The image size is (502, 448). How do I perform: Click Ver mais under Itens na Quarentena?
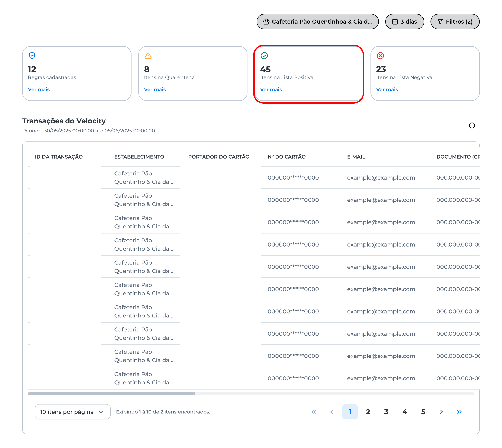(155, 89)
